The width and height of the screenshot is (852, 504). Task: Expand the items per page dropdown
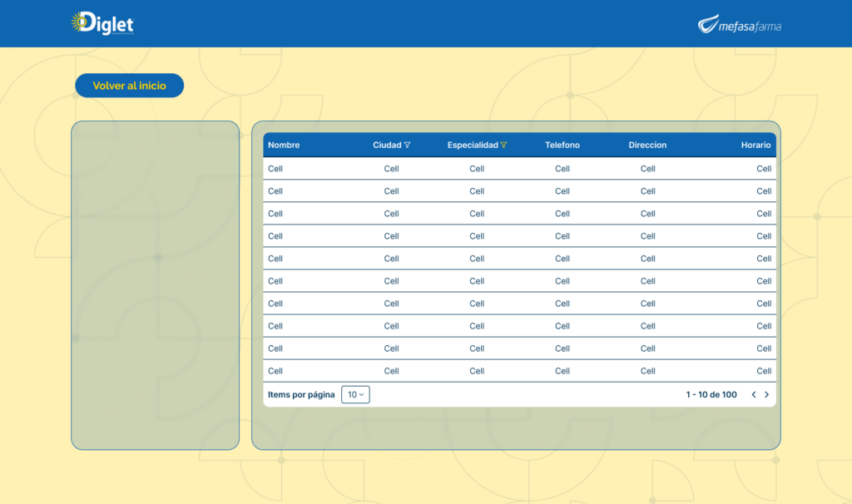(355, 395)
